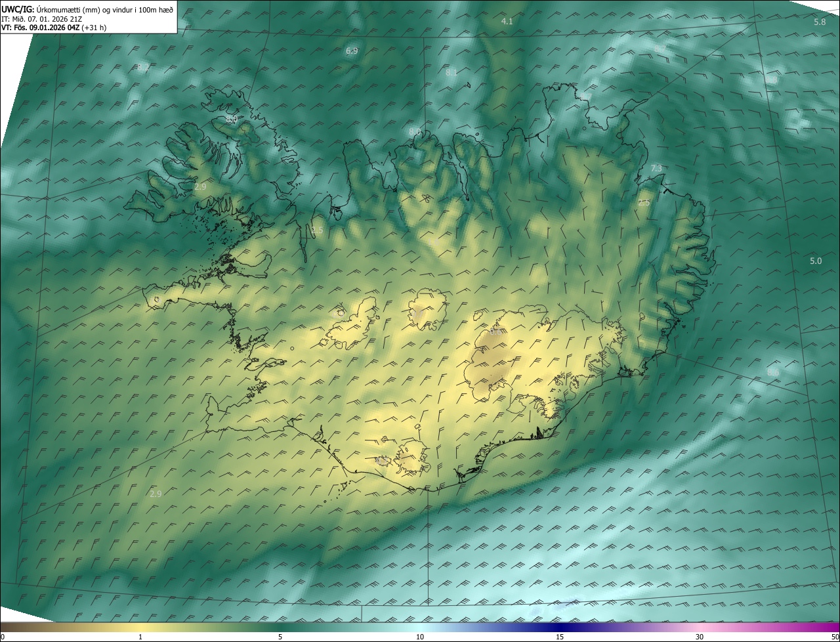Click the 4.1 value label on the map
This screenshot has width=840, height=642.
point(507,22)
